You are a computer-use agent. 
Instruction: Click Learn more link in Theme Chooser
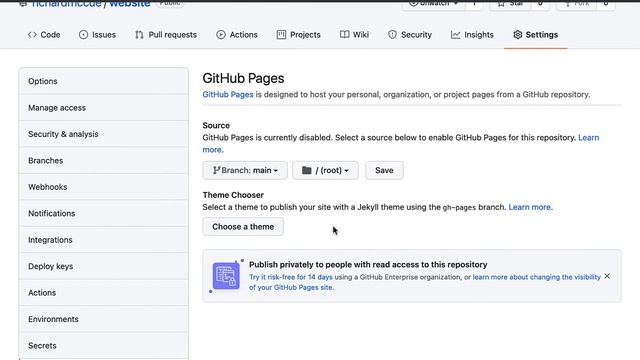point(530,207)
